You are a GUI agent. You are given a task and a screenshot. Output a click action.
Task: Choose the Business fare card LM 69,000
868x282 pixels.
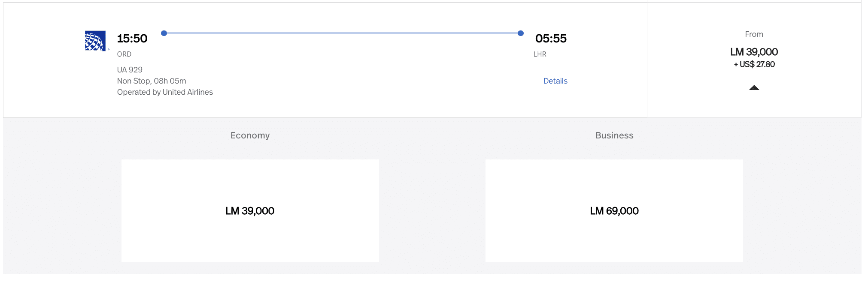[614, 211]
